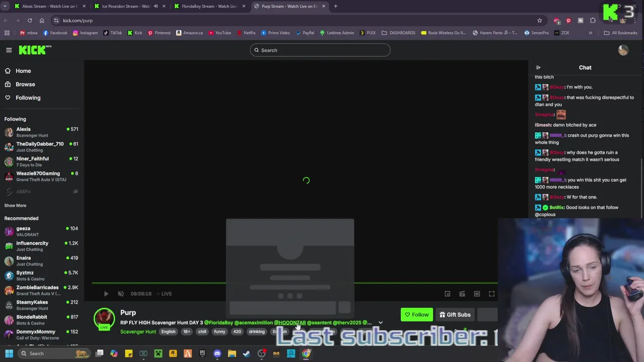Open Netflix bookmark
Viewport: 644px width, 362px height.
click(x=246, y=33)
